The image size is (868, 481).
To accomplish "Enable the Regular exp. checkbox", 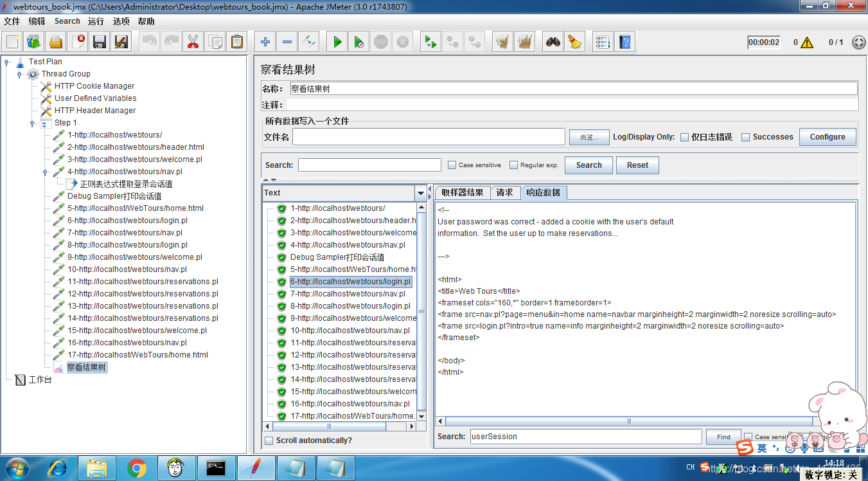I will click(514, 165).
